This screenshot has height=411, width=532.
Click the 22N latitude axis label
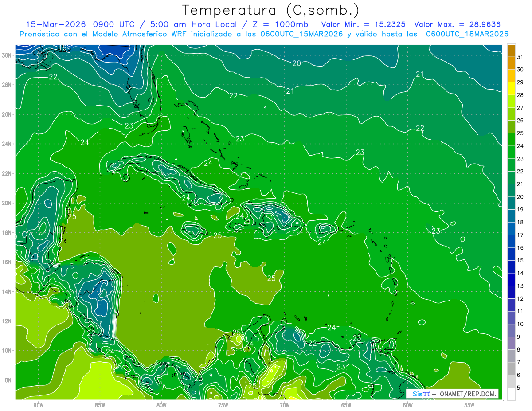click(8, 173)
